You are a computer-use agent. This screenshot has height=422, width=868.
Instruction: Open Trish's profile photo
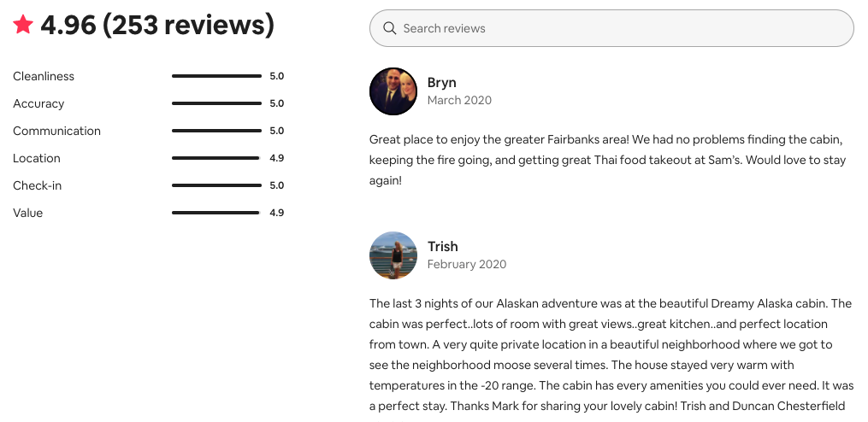393,255
